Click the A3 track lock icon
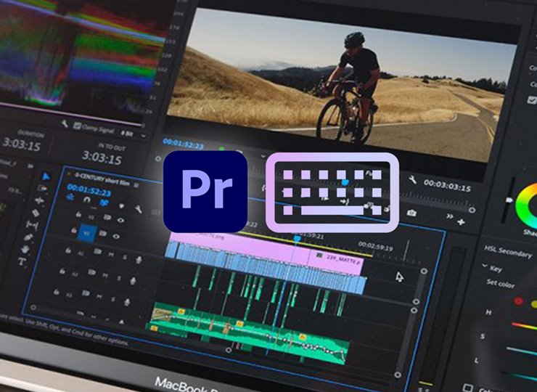 click(x=56, y=292)
